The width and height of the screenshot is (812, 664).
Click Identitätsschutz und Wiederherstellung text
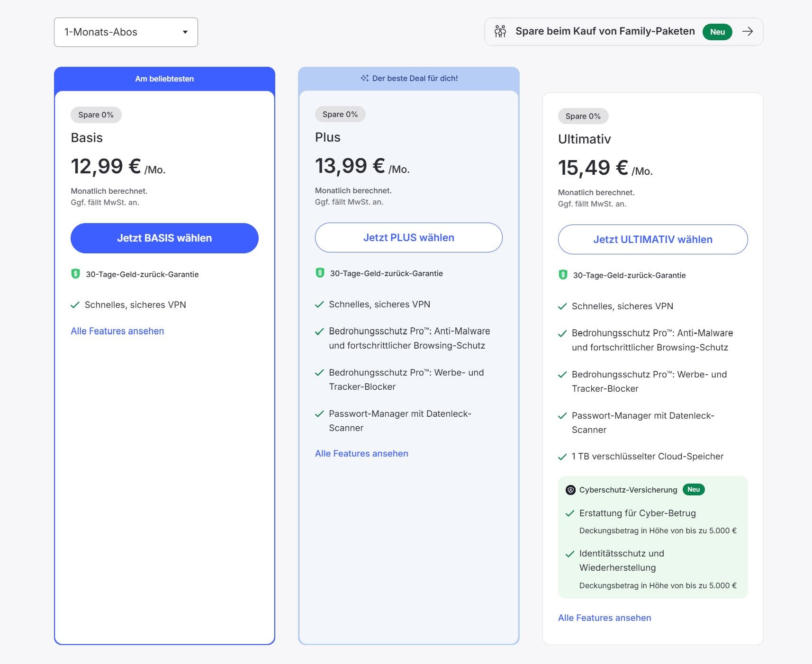622,561
